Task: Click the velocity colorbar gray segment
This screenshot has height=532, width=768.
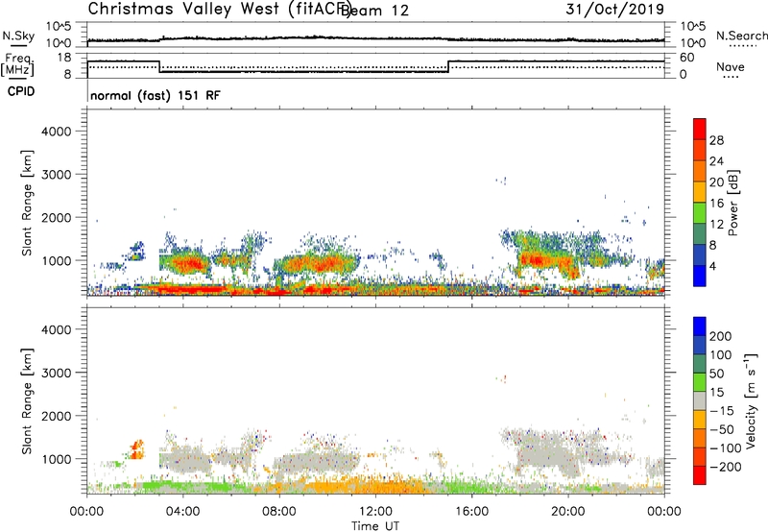Action: [x=700, y=400]
